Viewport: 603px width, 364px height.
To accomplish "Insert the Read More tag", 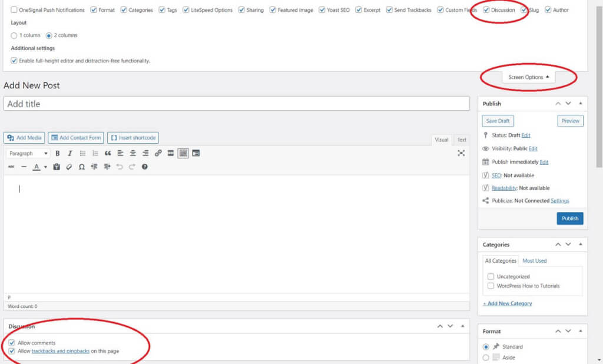I will [171, 153].
